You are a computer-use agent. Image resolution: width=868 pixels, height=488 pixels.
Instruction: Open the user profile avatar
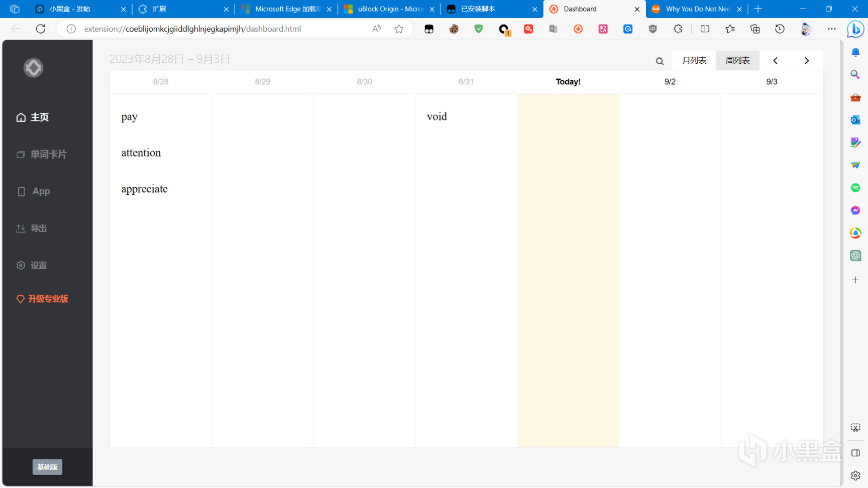pos(806,29)
